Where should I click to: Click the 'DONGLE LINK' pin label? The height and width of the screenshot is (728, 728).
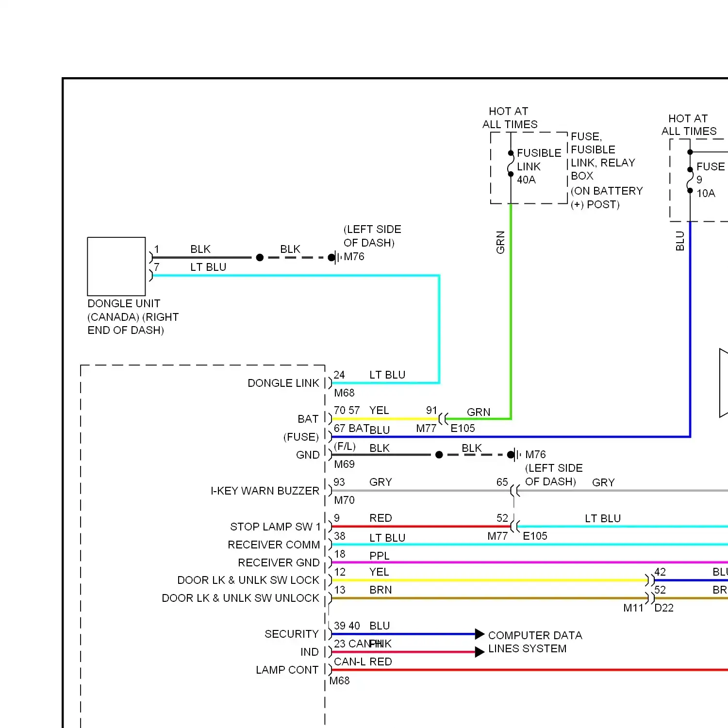pyautogui.click(x=283, y=383)
